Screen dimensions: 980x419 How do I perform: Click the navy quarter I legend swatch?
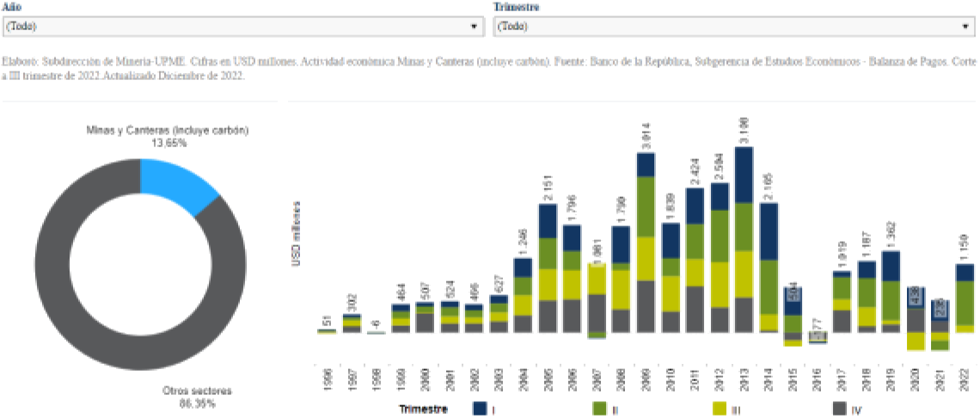pos(481,410)
